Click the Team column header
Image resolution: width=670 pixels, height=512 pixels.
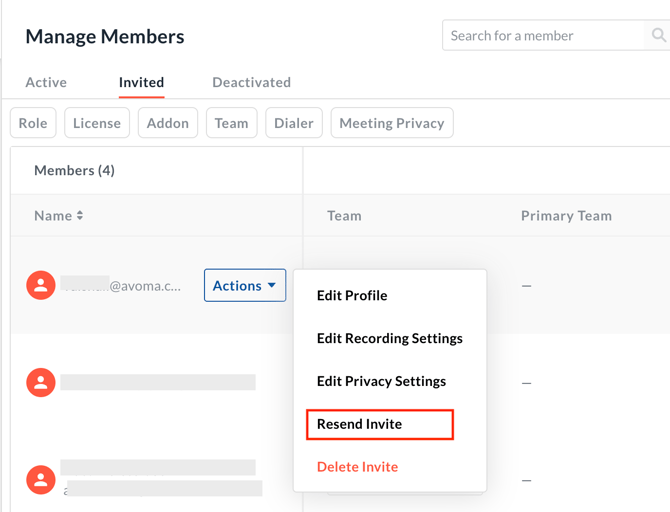pos(344,215)
